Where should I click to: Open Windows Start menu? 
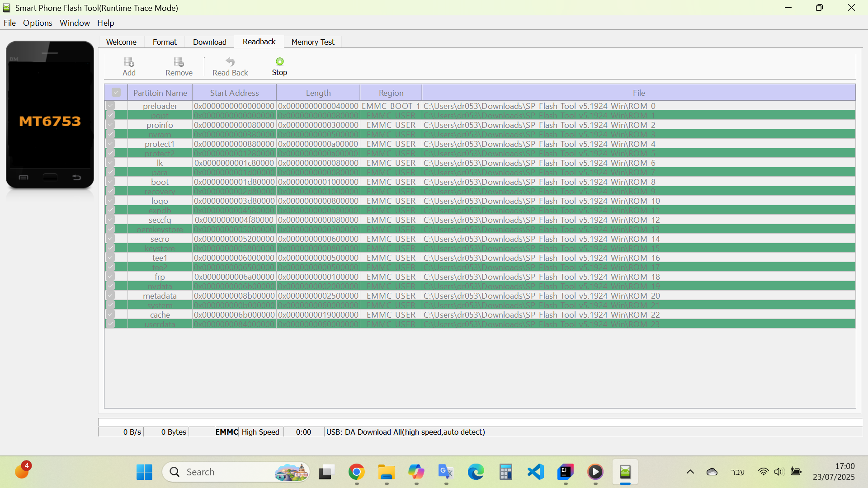point(144,472)
